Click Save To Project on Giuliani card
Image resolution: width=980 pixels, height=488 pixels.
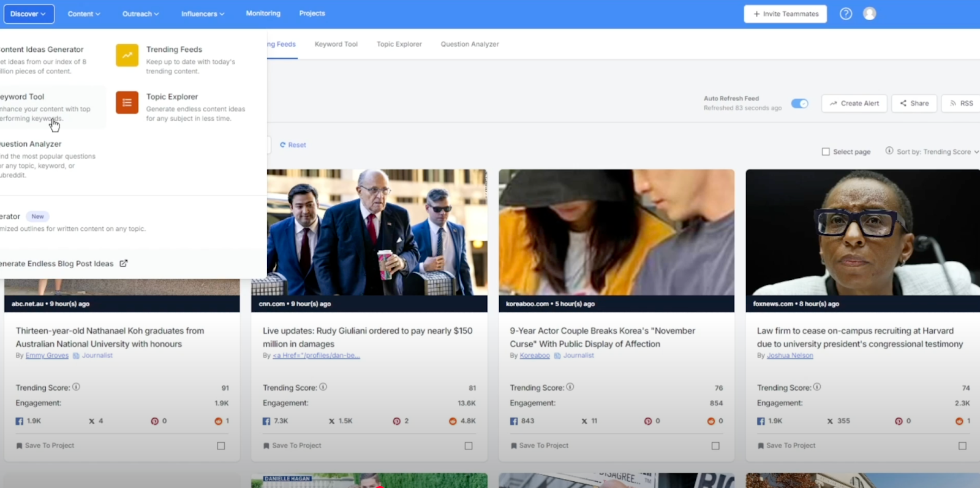(x=292, y=446)
